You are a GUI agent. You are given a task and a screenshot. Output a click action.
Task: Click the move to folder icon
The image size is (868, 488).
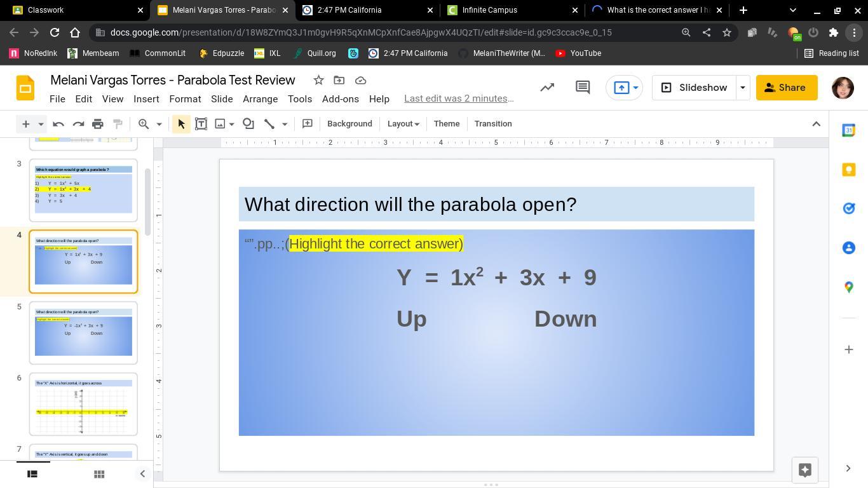(339, 80)
